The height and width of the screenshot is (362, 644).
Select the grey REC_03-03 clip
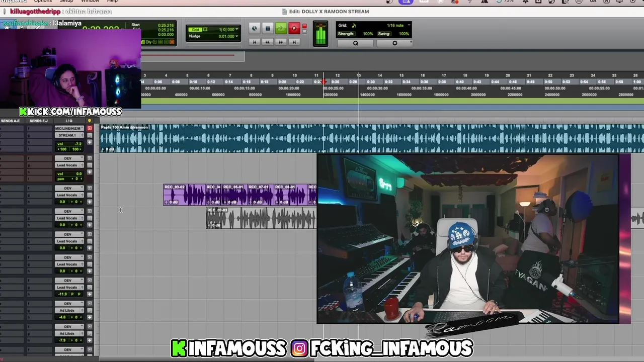tap(261, 218)
